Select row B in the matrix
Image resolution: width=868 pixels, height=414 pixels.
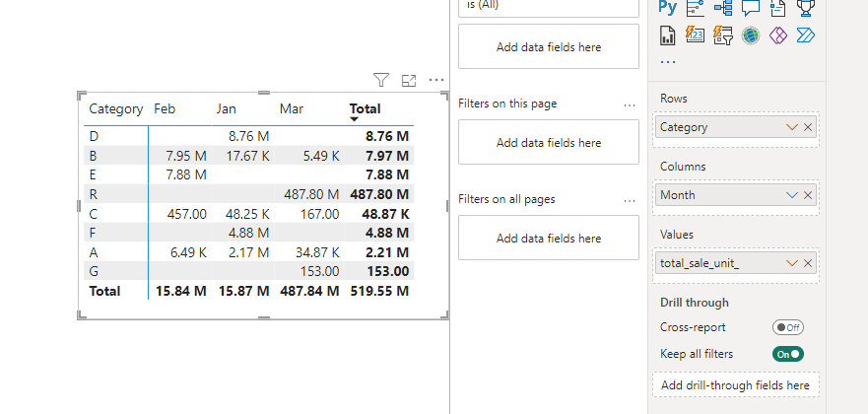point(93,156)
